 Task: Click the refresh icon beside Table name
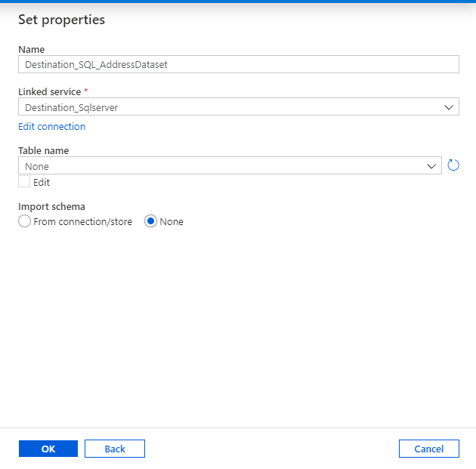pos(453,165)
